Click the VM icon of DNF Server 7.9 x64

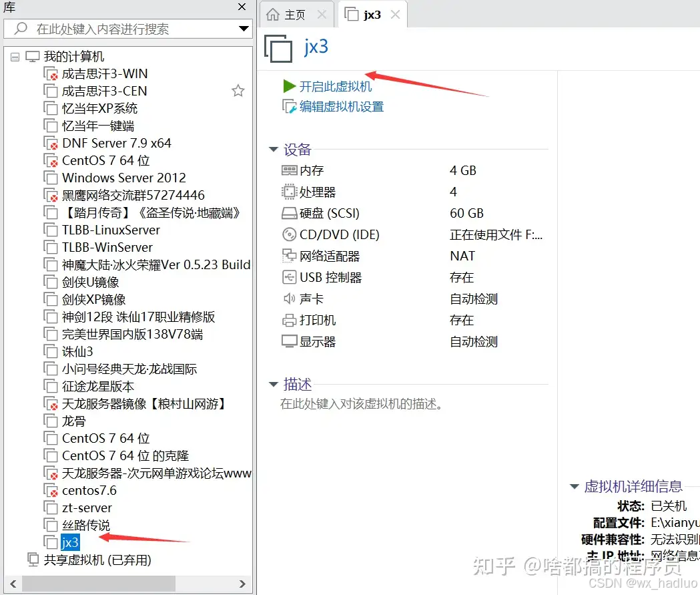point(51,144)
